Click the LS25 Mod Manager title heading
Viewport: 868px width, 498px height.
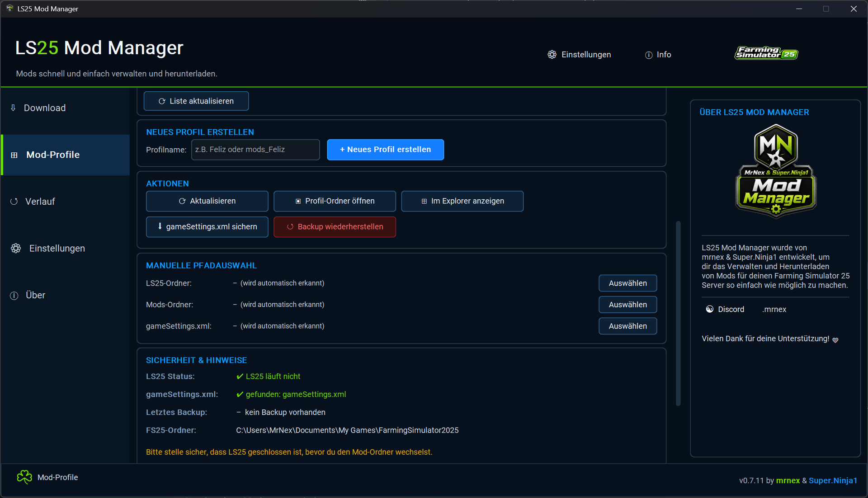click(99, 47)
